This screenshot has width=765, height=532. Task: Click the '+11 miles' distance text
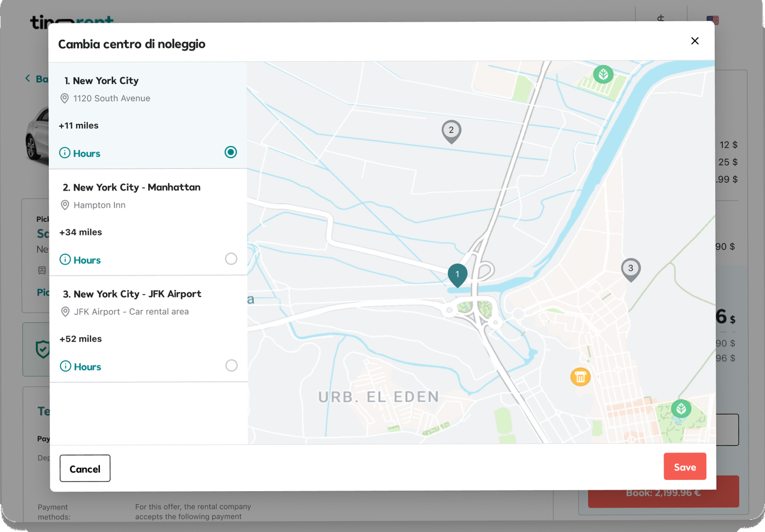tap(79, 126)
